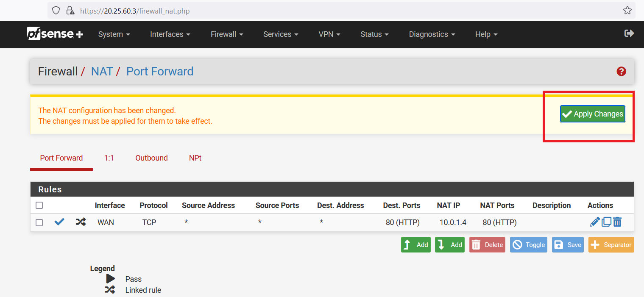The width and height of the screenshot is (644, 297).
Task: Click the pencil edit icon for WAN rule
Action: coord(594,222)
